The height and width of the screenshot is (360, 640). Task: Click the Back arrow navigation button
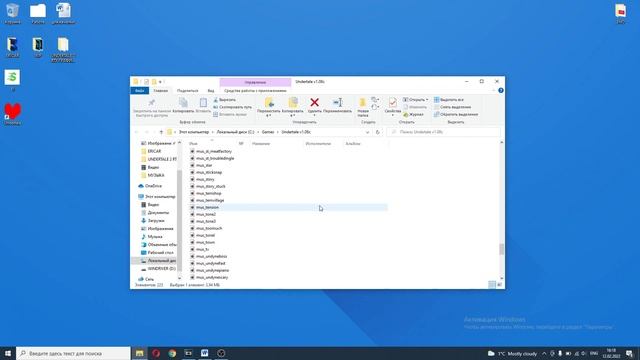137,132
